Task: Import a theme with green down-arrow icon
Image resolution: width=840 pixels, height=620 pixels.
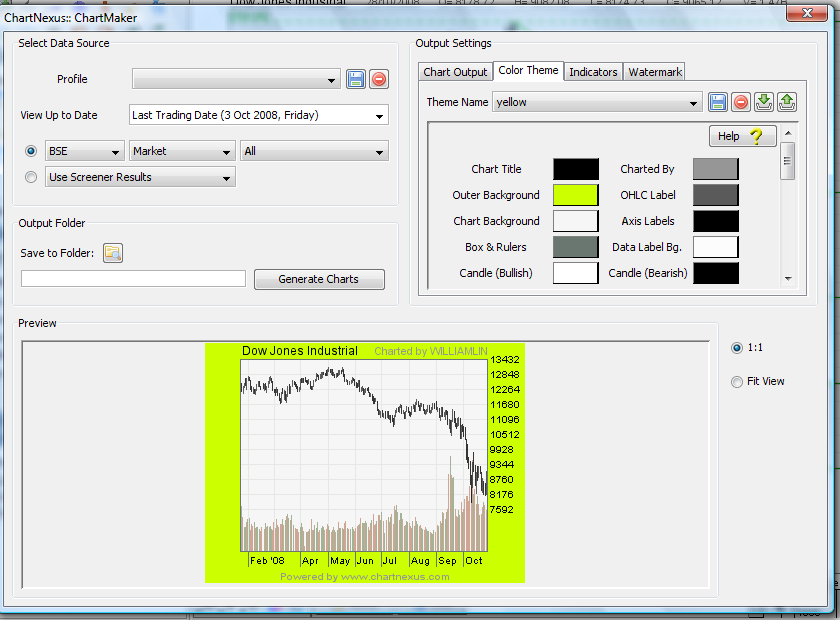Action: [x=764, y=102]
